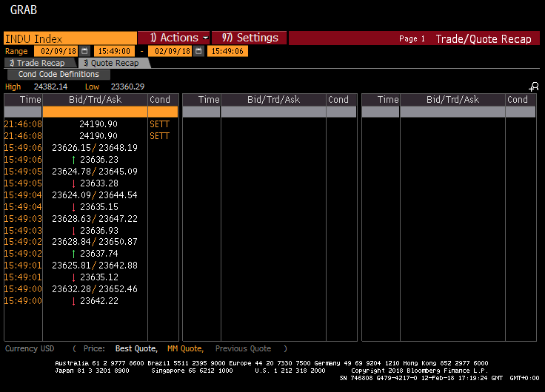This screenshot has width=545, height=392.
Task: Click second table Time column header
Action: [x=201, y=100]
